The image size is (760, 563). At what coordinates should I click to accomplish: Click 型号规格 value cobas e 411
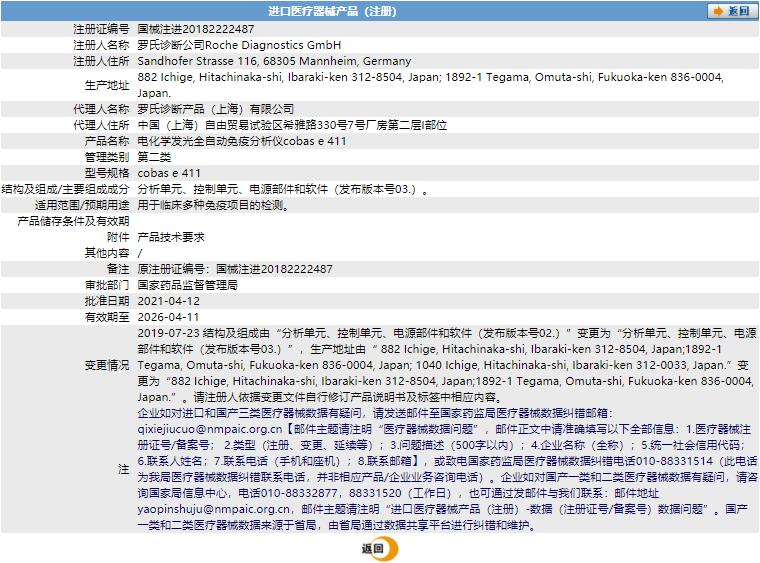[x=169, y=173]
